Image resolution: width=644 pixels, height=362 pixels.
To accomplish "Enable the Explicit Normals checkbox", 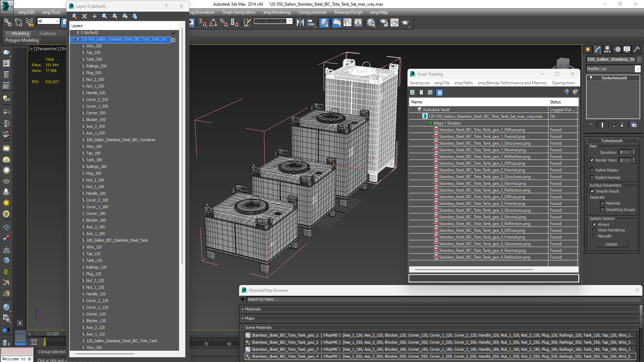I will [x=592, y=177].
